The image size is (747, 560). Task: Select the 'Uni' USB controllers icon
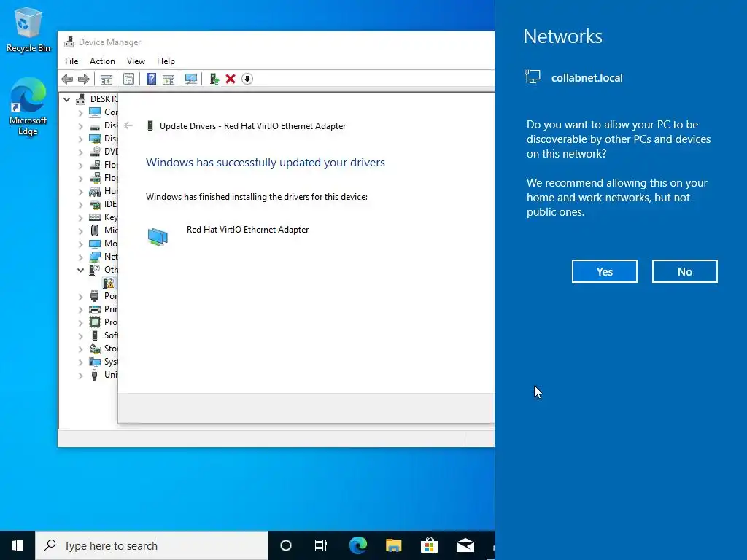pos(95,375)
